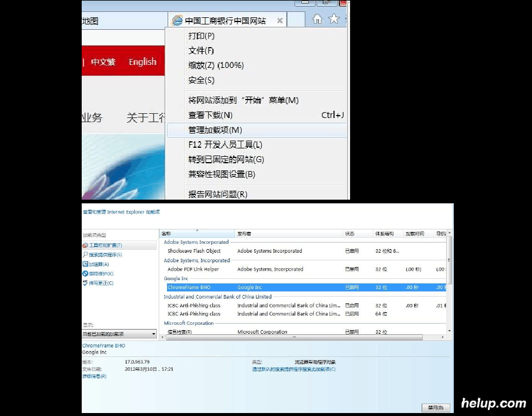532x416 pixels.
Task: Open the 显示 add-ons filter dropdown
Action: (119, 334)
